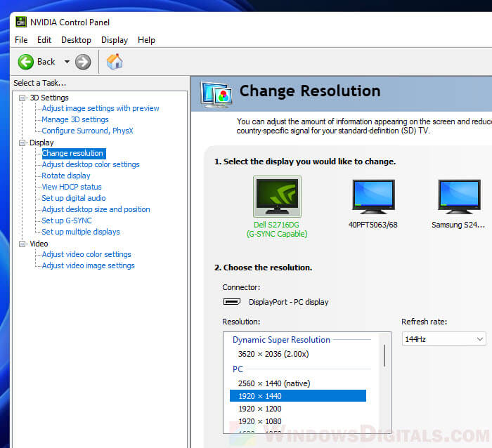
Task: Click the 3D Settings tree label
Action: tap(49, 98)
